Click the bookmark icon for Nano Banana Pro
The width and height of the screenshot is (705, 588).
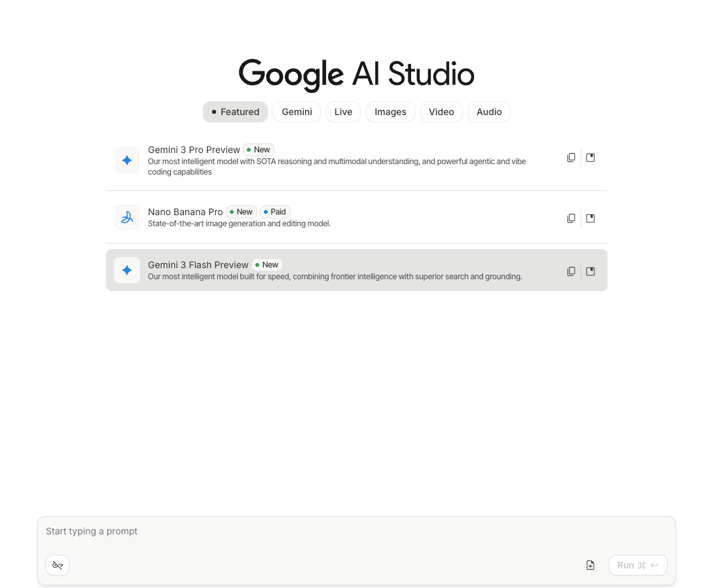(590, 218)
